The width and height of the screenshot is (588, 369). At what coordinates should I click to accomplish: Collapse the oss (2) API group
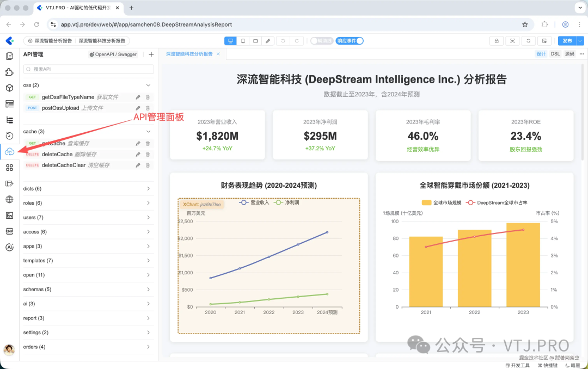coord(147,85)
